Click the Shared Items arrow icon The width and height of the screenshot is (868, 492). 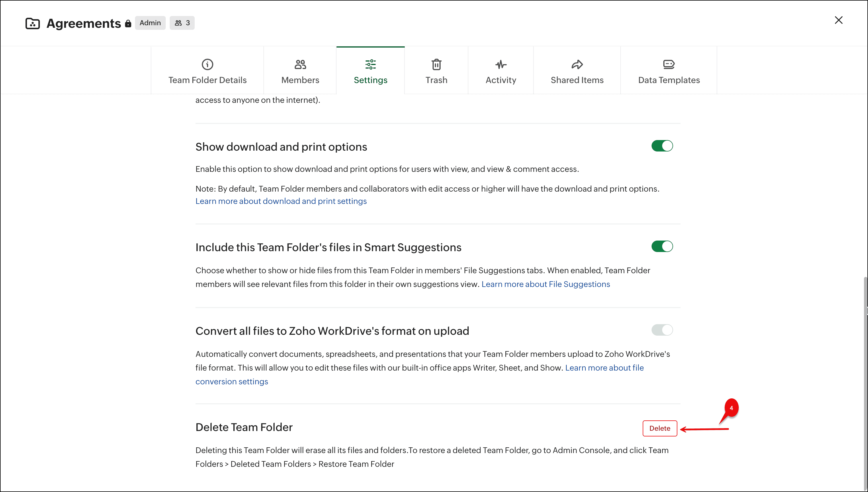tap(577, 64)
